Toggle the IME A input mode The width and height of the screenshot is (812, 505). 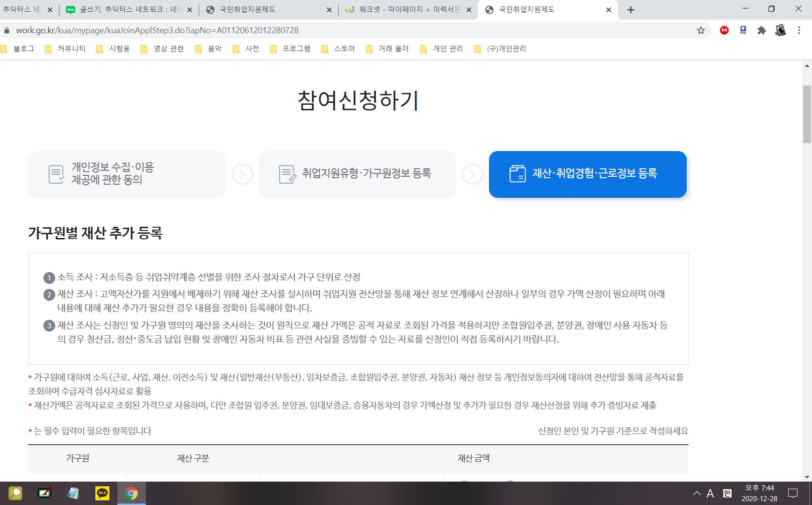click(x=710, y=493)
